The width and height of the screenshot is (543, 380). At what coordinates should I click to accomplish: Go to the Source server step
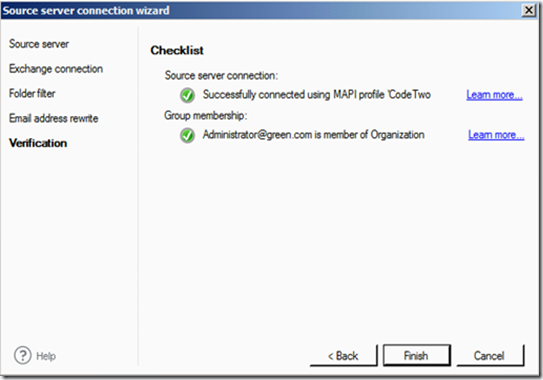click(39, 44)
